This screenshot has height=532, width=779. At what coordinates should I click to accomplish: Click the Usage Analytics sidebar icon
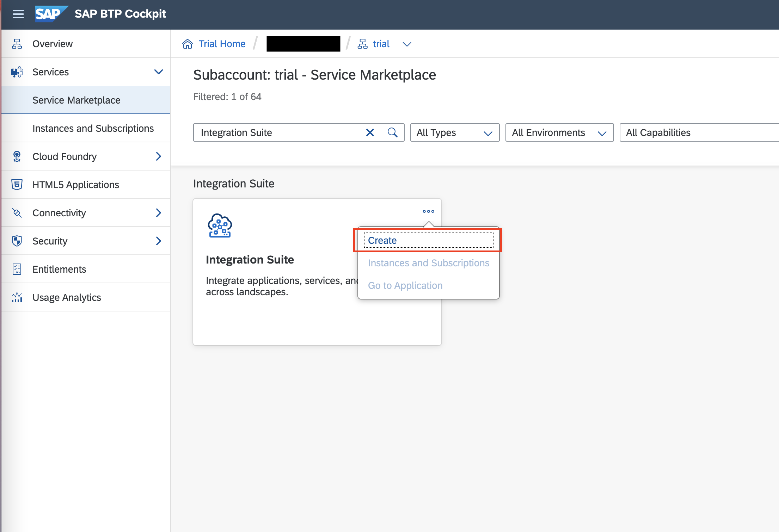[17, 297]
